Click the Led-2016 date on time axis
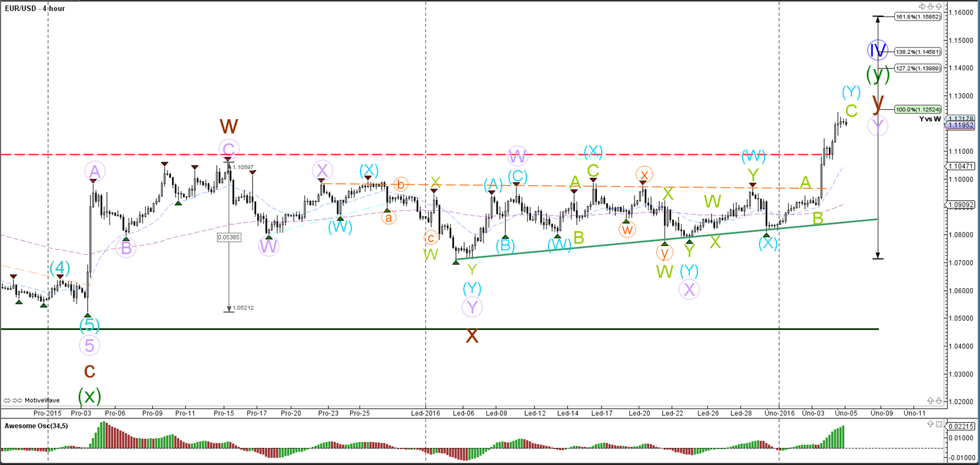980x465 pixels. [x=425, y=413]
